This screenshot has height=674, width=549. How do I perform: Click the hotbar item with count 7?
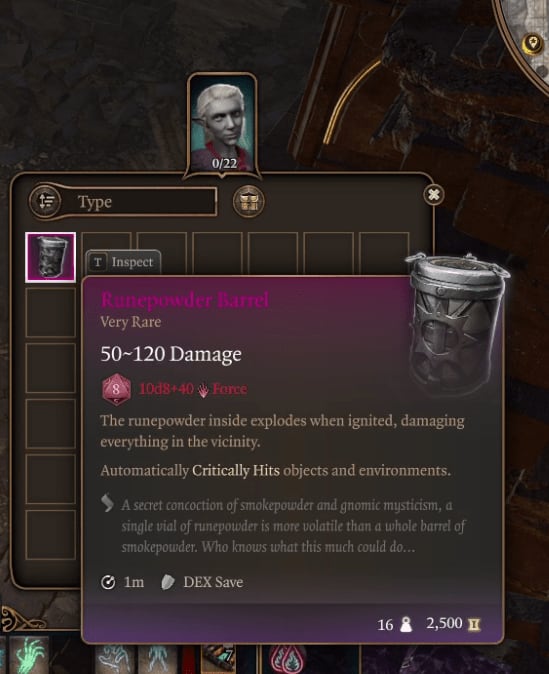[218, 658]
